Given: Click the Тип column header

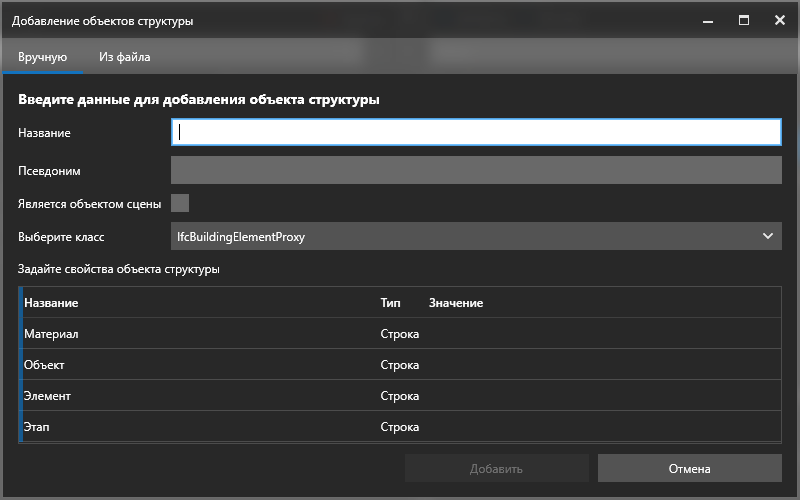Looking at the screenshot, I should 390,303.
